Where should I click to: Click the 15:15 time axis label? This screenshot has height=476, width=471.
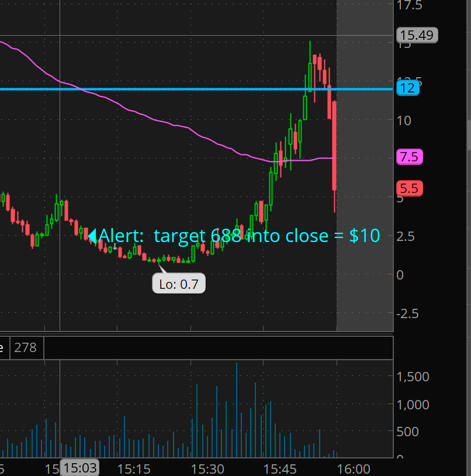134,470
